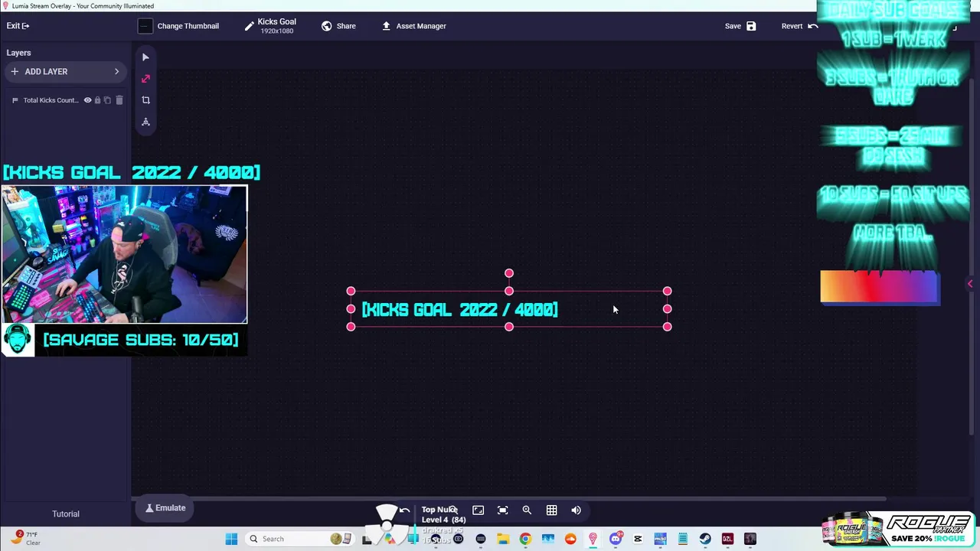
Task: Delete the Total Kicks Count layer
Action: pos(119,100)
